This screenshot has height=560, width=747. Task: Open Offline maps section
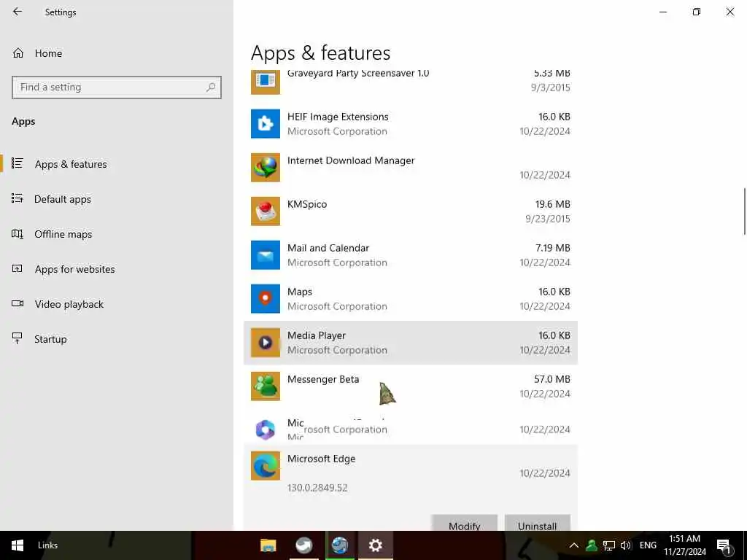coord(117,234)
